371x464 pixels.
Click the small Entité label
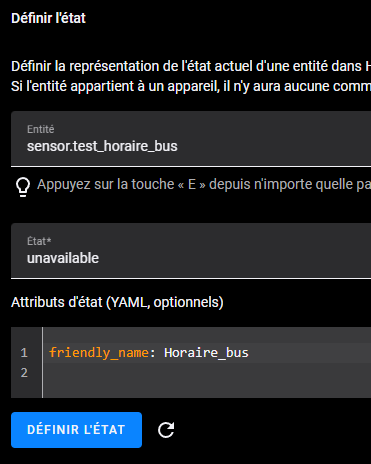click(x=40, y=129)
